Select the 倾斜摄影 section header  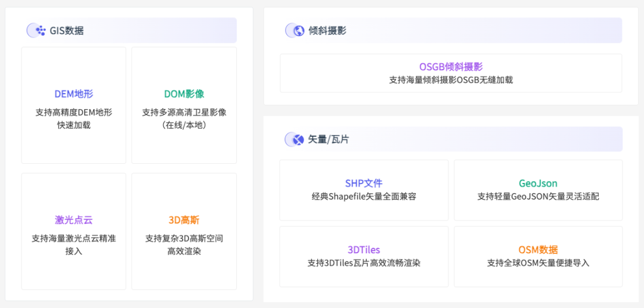451,30
